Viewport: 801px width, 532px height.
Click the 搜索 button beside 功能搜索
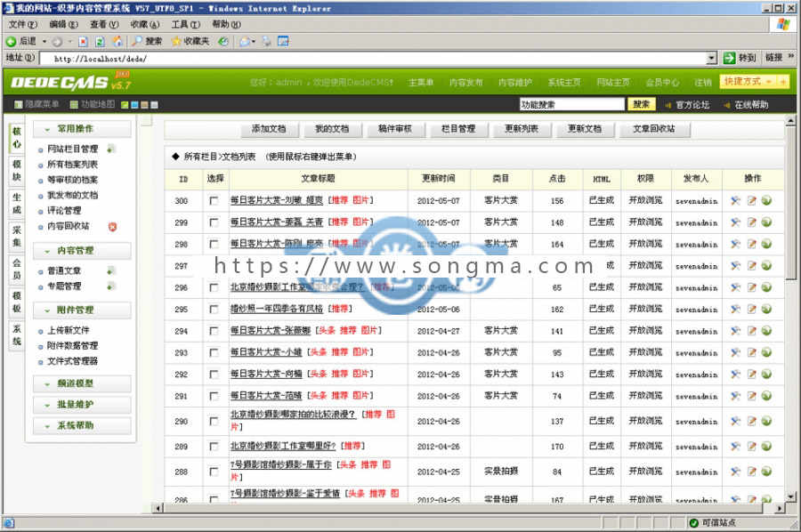tap(641, 104)
